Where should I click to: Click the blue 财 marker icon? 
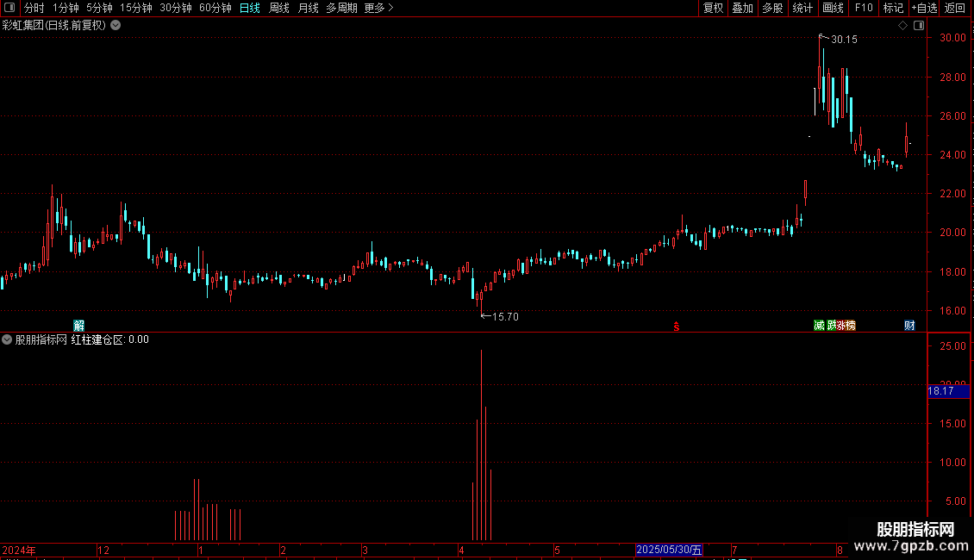point(909,326)
